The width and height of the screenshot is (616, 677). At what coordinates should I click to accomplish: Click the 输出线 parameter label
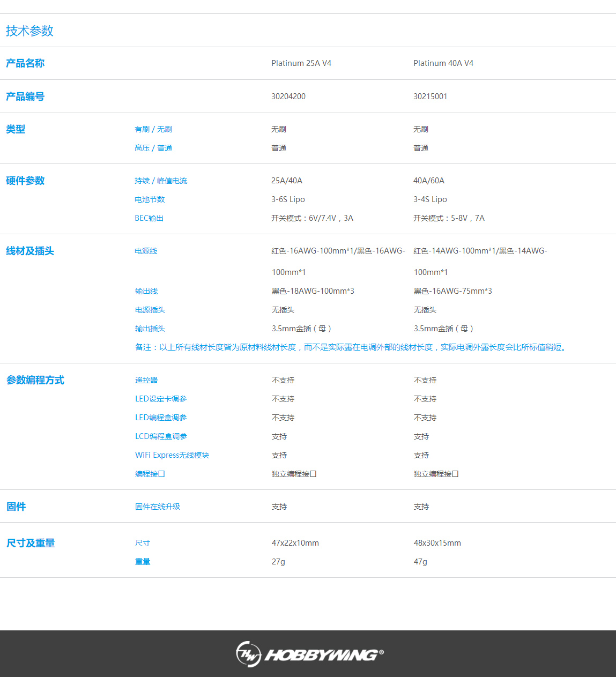point(146,291)
